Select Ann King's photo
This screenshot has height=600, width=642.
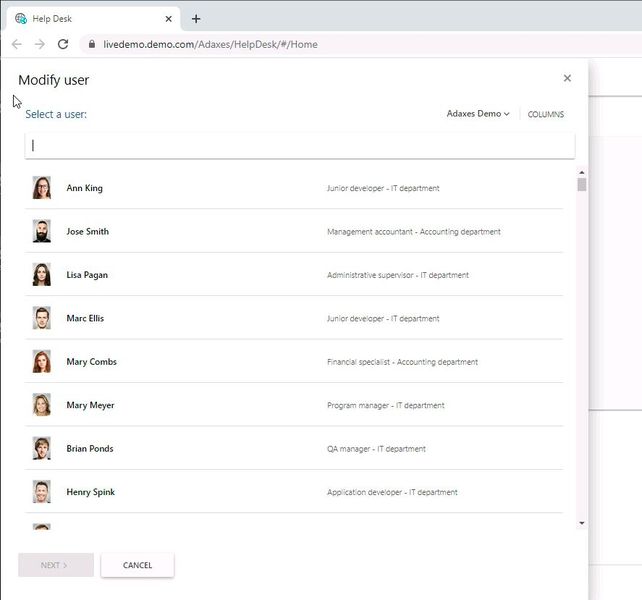(42, 188)
